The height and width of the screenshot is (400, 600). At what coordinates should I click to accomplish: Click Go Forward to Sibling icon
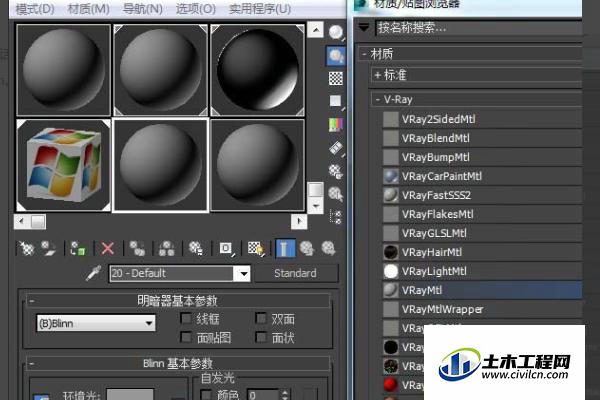click(328, 248)
